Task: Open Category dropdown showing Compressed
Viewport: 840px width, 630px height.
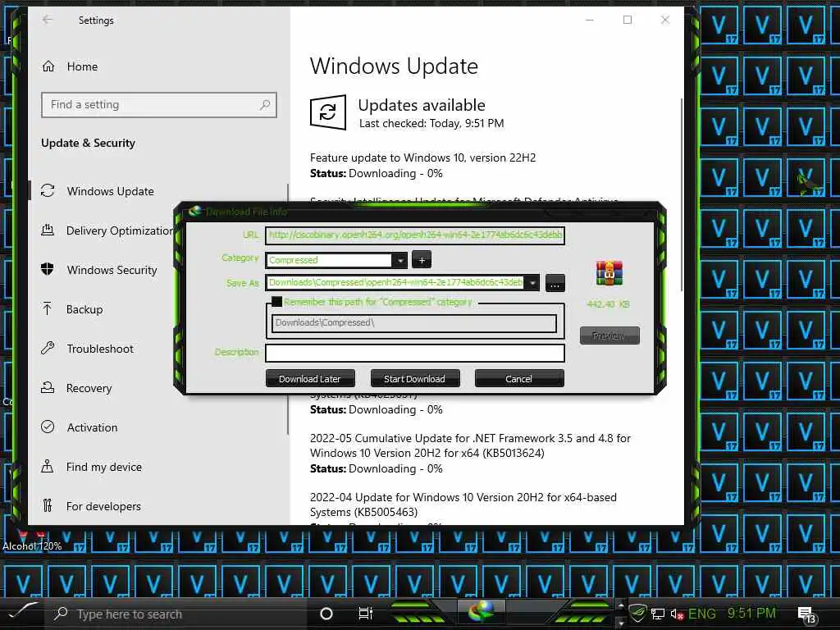Action: click(399, 260)
